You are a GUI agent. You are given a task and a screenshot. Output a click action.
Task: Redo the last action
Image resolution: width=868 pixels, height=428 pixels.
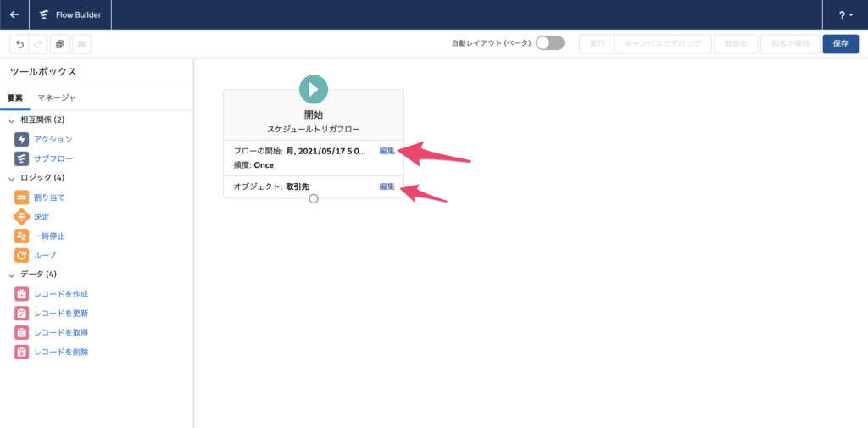tap(38, 44)
